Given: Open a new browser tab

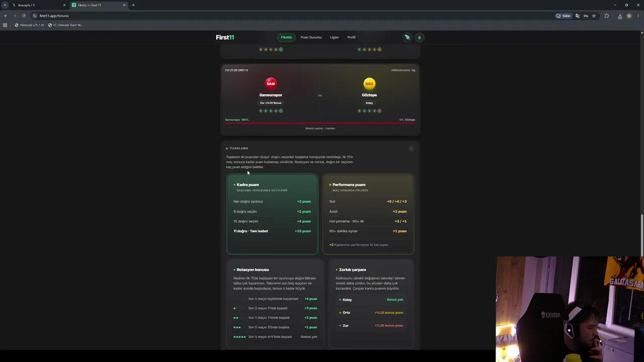Looking at the screenshot, I should point(133,5).
